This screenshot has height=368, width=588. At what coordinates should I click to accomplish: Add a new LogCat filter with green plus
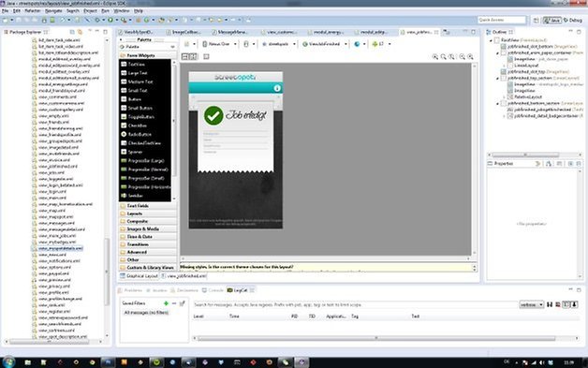point(166,303)
